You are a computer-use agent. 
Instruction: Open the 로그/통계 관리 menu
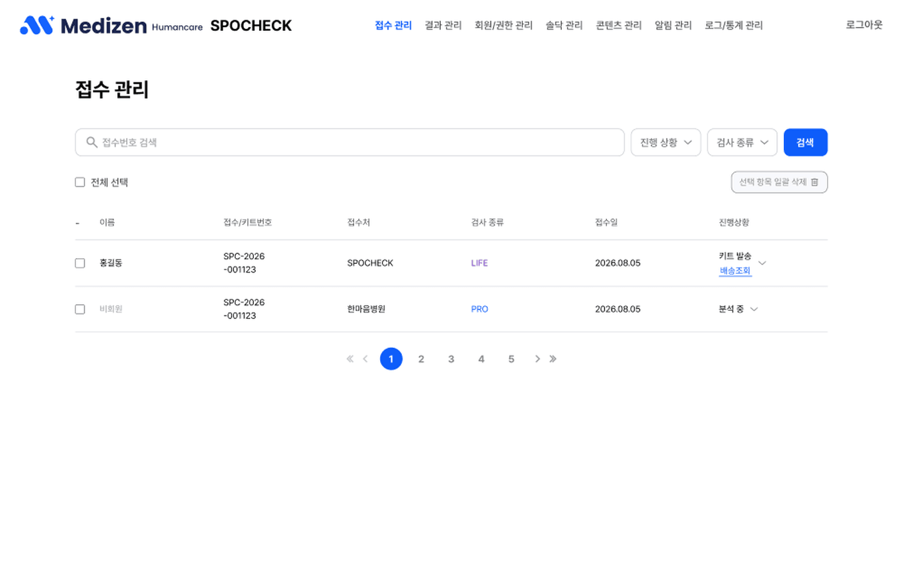tap(734, 25)
